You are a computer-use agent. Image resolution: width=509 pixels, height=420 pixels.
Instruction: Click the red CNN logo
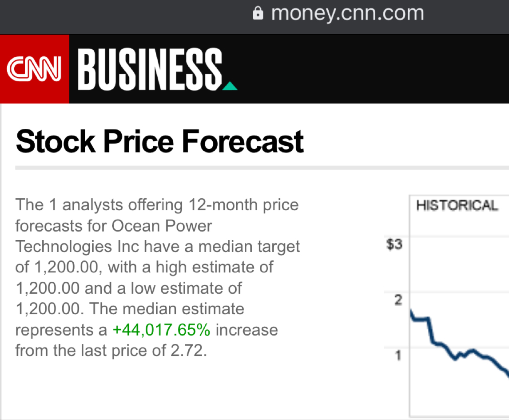(x=34, y=69)
